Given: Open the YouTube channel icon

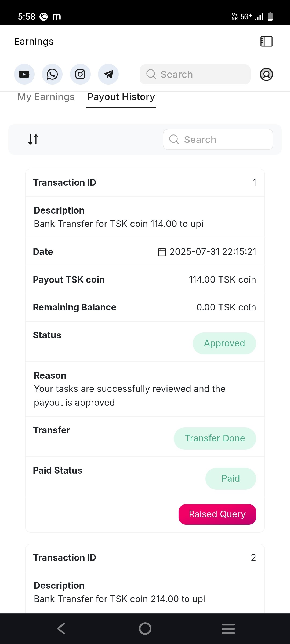Looking at the screenshot, I should pyautogui.click(x=24, y=74).
